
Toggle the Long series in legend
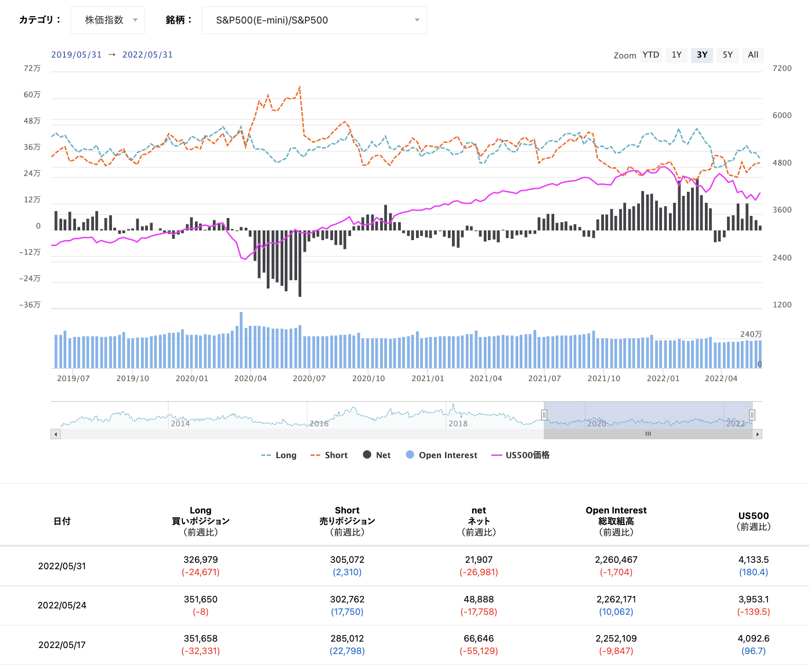click(279, 455)
